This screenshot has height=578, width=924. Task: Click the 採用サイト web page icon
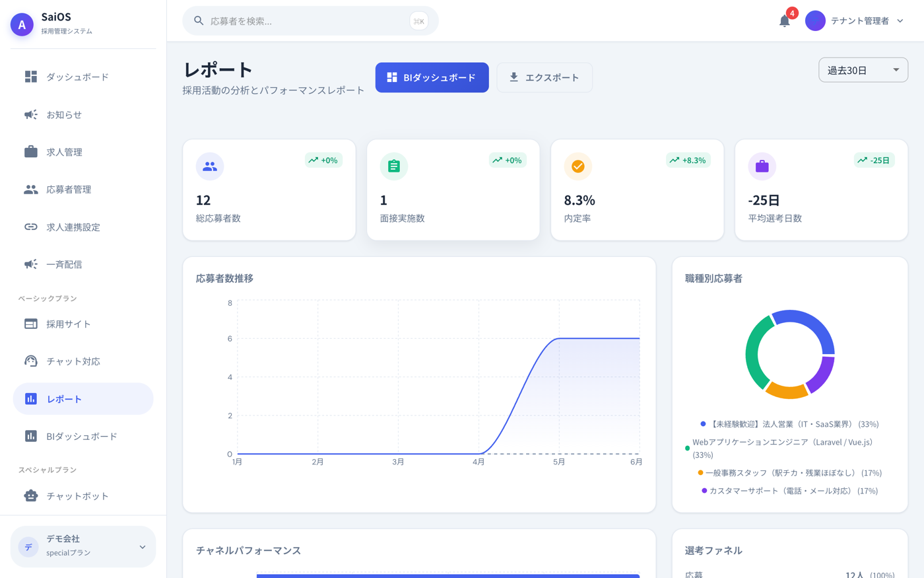click(x=31, y=324)
